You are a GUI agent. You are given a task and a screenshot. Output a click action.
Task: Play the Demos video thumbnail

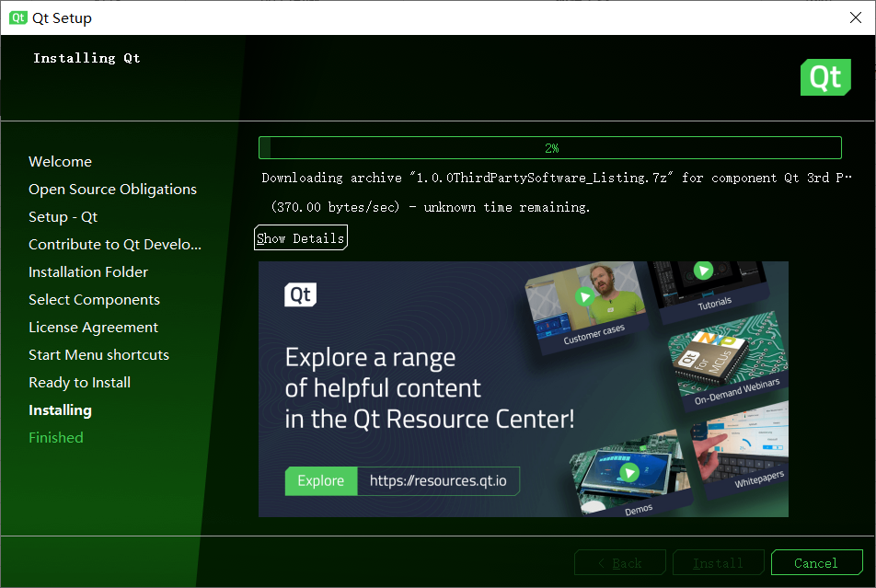click(629, 473)
